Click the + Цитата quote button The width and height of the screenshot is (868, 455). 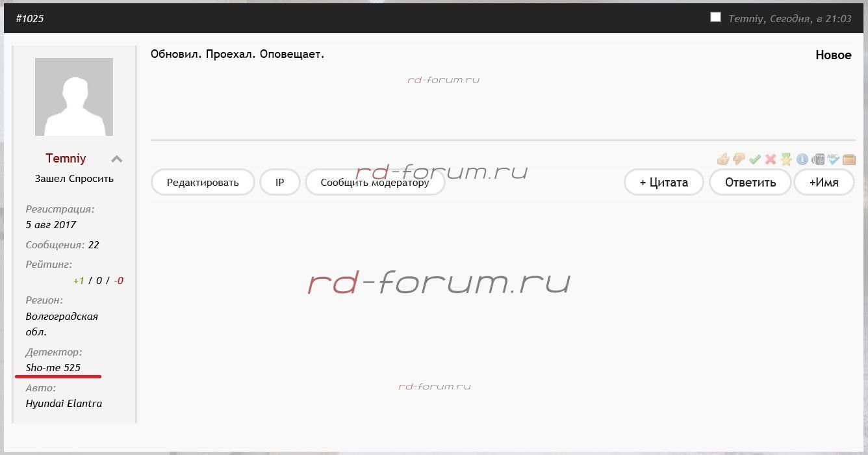[x=663, y=183]
